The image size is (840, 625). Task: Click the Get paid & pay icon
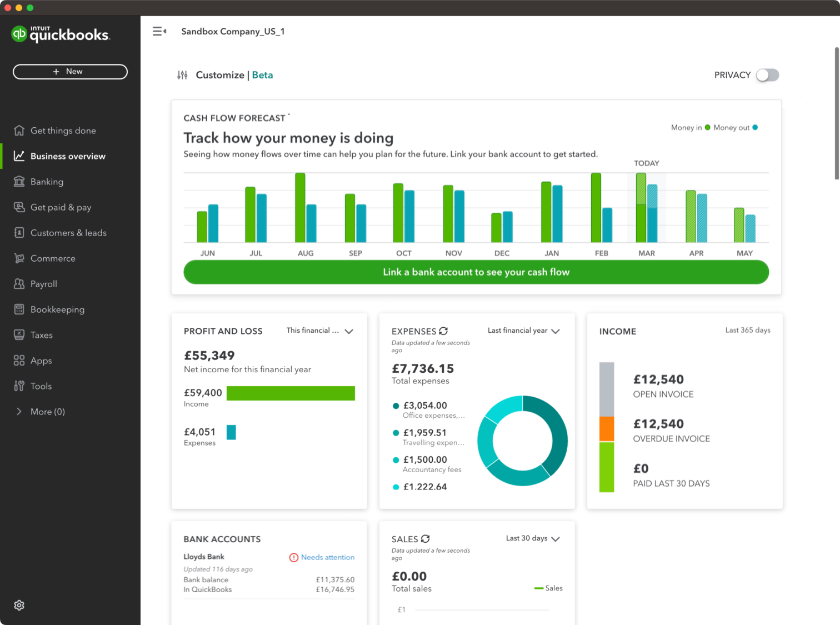19,207
